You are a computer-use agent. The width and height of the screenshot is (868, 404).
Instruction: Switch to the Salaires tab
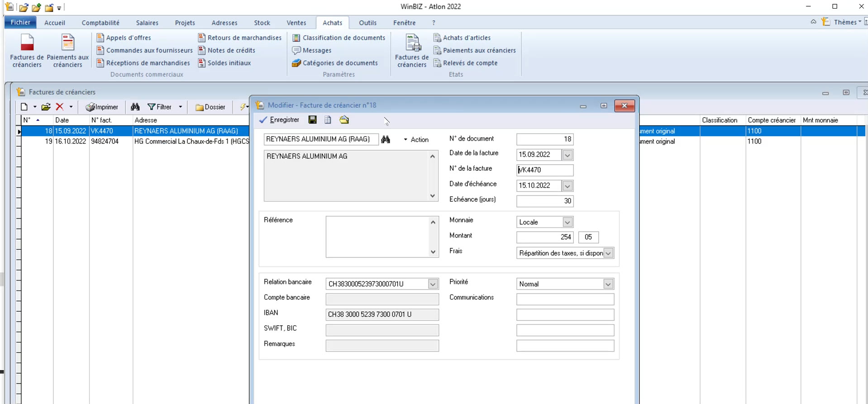[147, 23]
